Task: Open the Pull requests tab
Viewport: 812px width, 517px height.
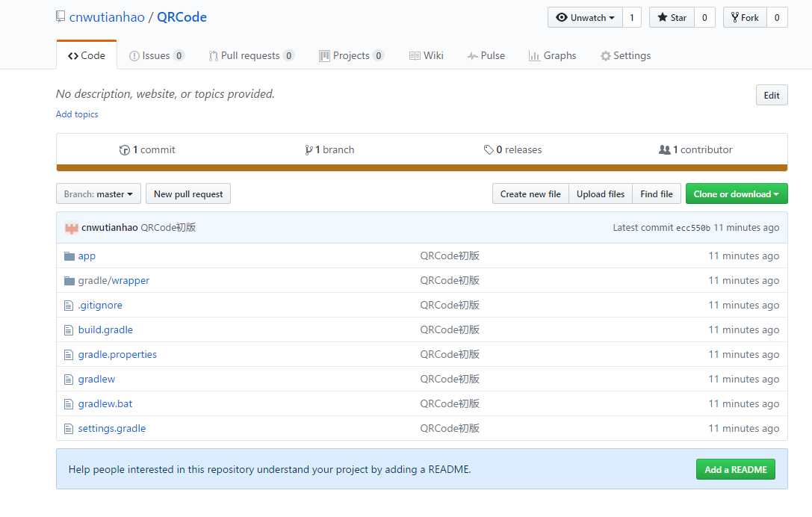Action: click(x=251, y=55)
